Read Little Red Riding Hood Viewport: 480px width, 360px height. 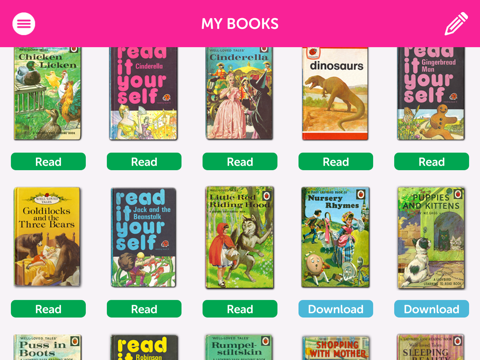pos(240,309)
